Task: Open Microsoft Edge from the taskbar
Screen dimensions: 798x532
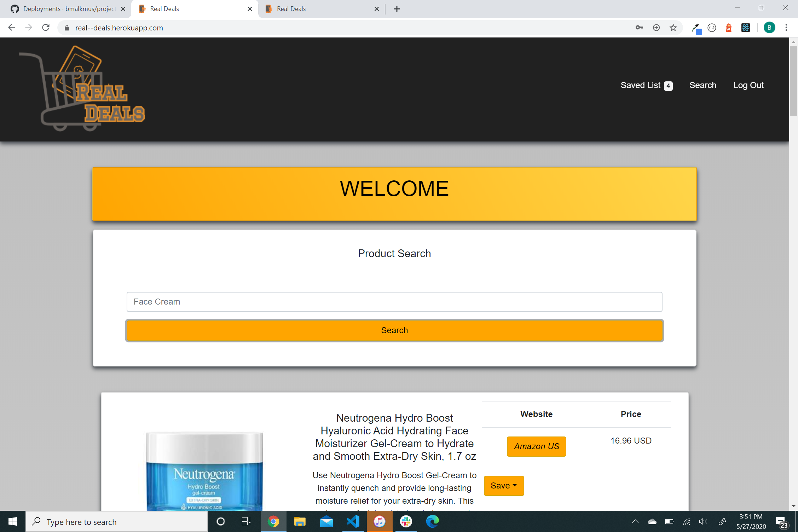Action: pos(433,521)
